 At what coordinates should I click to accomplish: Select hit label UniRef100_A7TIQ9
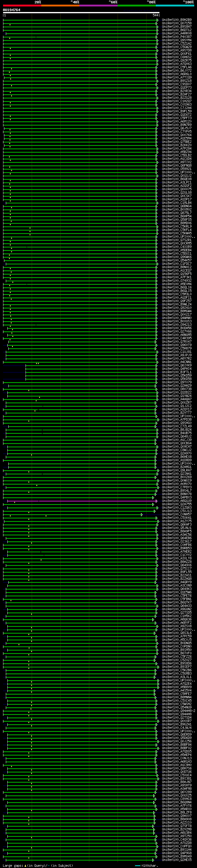(177, 78)
